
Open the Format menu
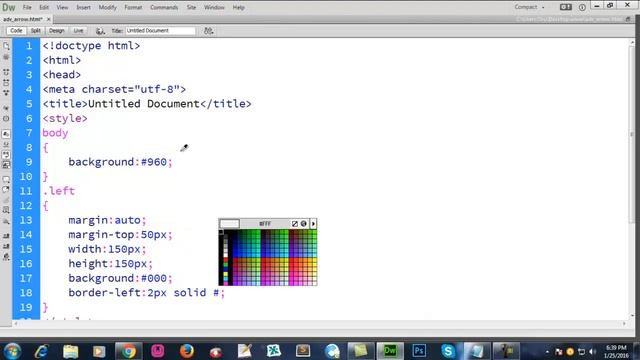(133, 7)
